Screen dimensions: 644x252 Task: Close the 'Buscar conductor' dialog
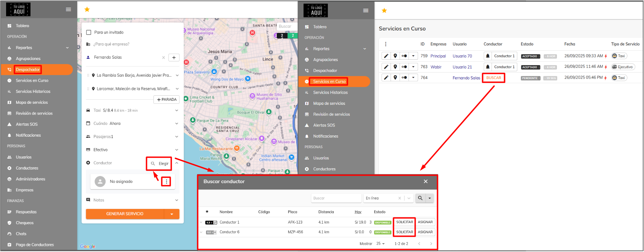(x=425, y=181)
